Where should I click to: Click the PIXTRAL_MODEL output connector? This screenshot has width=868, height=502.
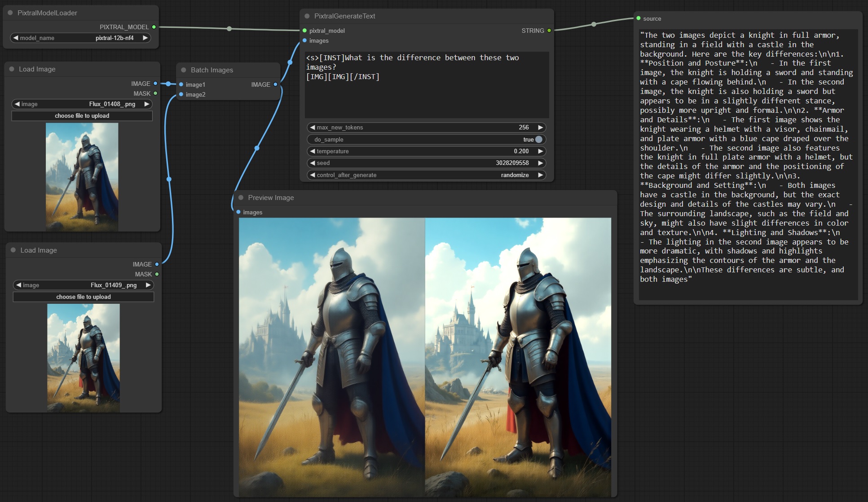tap(154, 27)
